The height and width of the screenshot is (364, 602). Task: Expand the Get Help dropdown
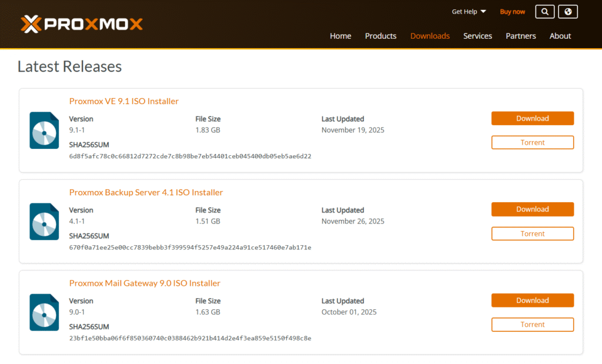(x=469, y=12)
